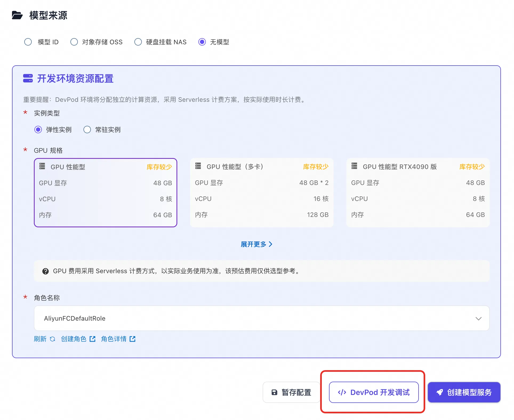Click the server icon beside 开发环境资源配置
The height and width of the screenshot is (420, 514).
pyautogui.click(x=28, y=78)
